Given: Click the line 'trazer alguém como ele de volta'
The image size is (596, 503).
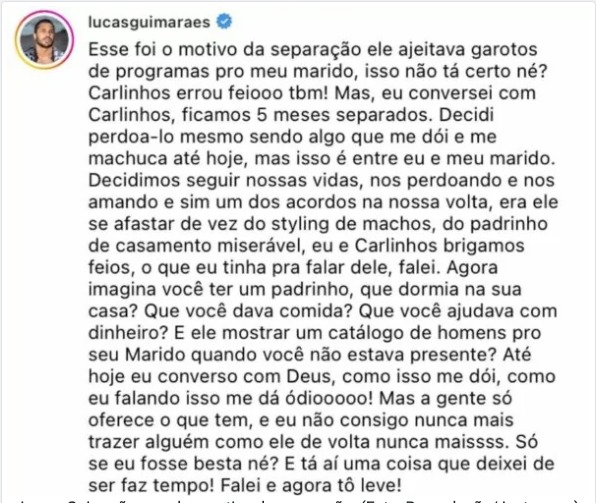Looking at the screenshot, I should 313,442.
